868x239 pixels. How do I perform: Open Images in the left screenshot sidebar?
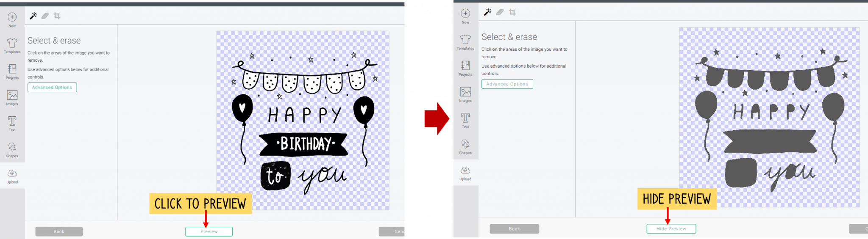click(x=12, y=98)
